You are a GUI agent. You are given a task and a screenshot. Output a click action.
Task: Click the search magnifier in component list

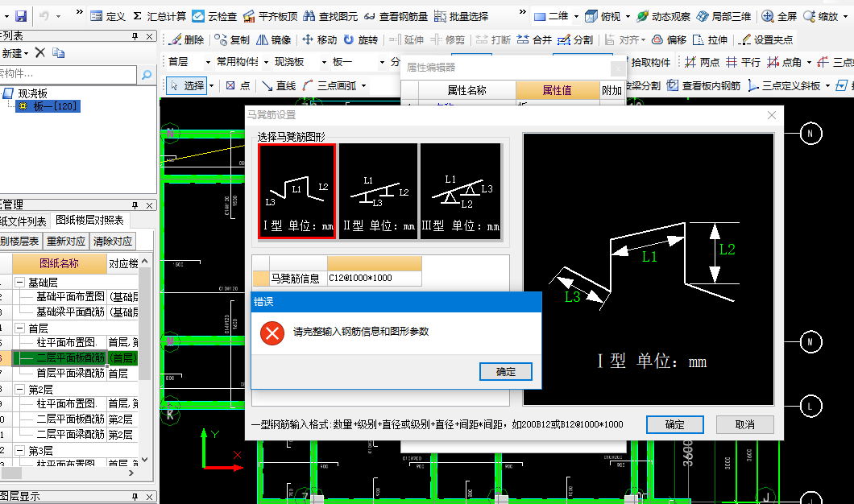[146, 75]
